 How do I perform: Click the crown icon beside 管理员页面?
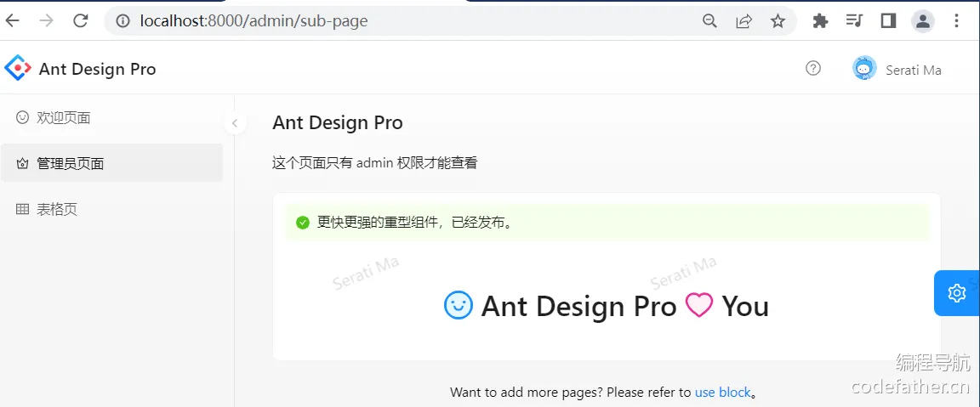[x=22, y=163]
